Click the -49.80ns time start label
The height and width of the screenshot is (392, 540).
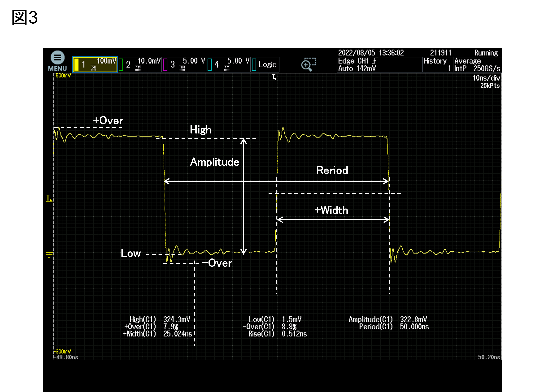point(66,357)
